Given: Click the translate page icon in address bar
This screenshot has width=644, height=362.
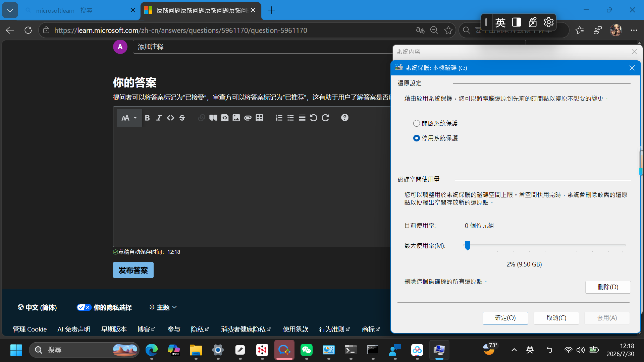Looking at the screenshot, I should (x=420, y=30).
